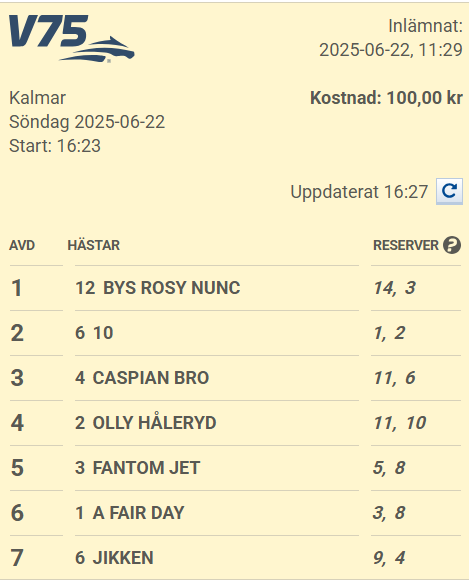
Task: Click the V75 logo
Action: [72, 38]
